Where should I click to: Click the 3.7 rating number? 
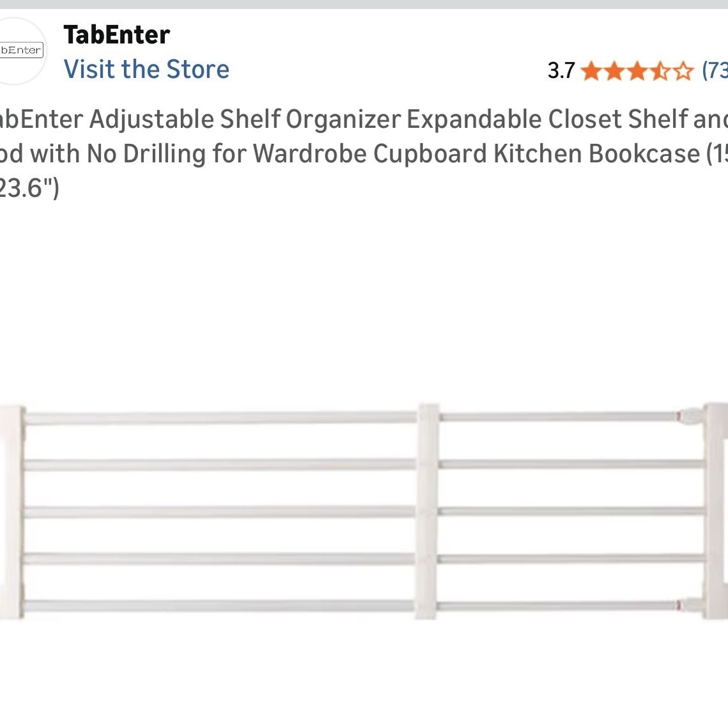tap(561, 71)
